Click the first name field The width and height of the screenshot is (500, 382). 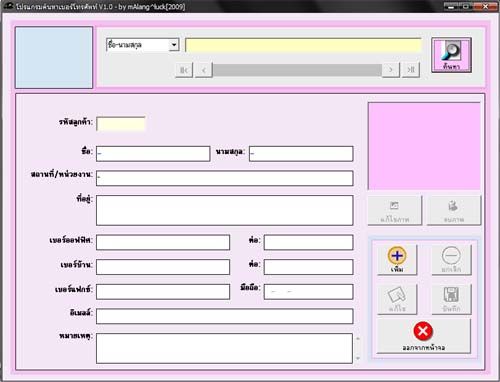pos(153,154)
